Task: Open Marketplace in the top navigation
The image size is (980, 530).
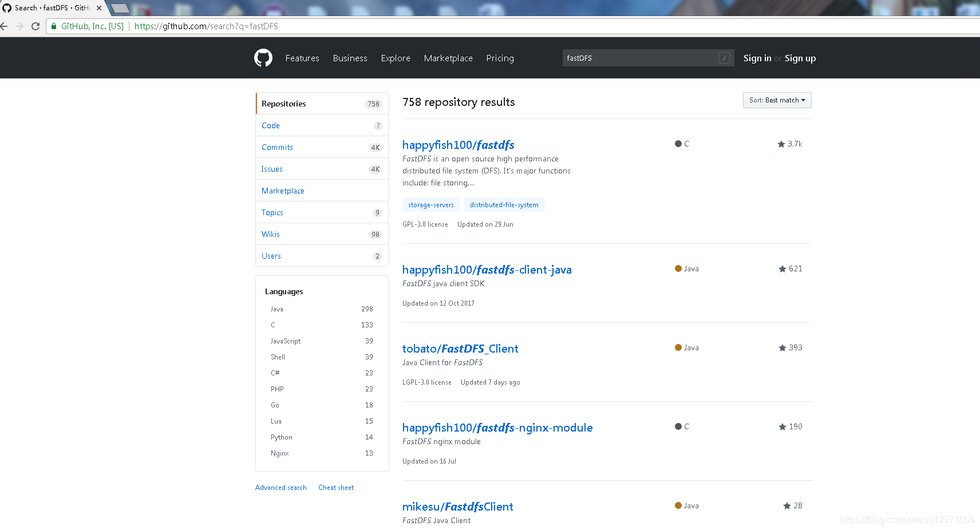Action: pyautogui.click(x=448, y=58)
